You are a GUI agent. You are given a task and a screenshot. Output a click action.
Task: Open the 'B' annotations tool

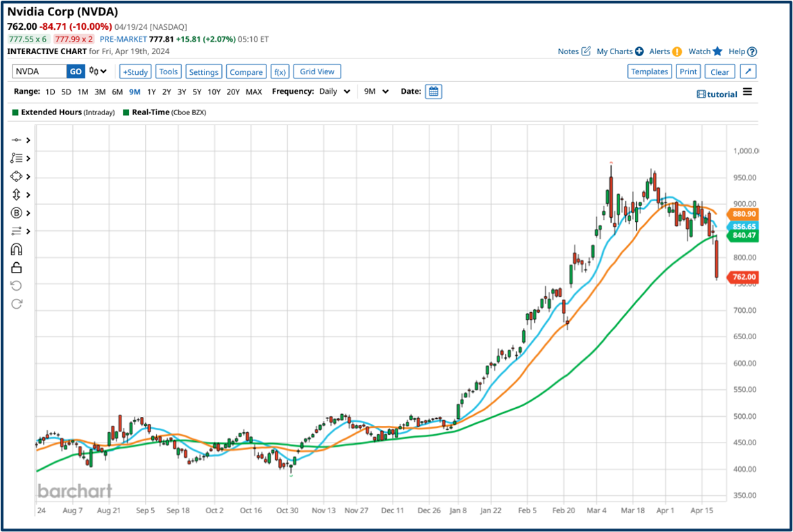[x=15, y=213]
